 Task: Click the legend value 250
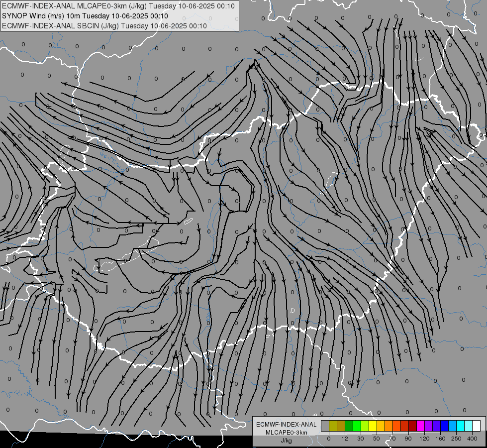(x=456, y=439)
